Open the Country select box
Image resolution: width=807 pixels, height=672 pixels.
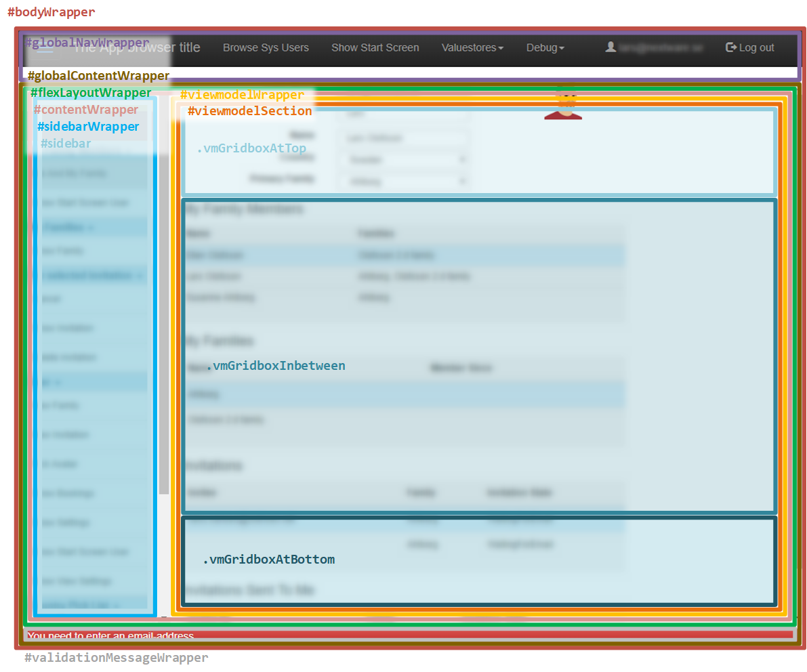(406, 160)
